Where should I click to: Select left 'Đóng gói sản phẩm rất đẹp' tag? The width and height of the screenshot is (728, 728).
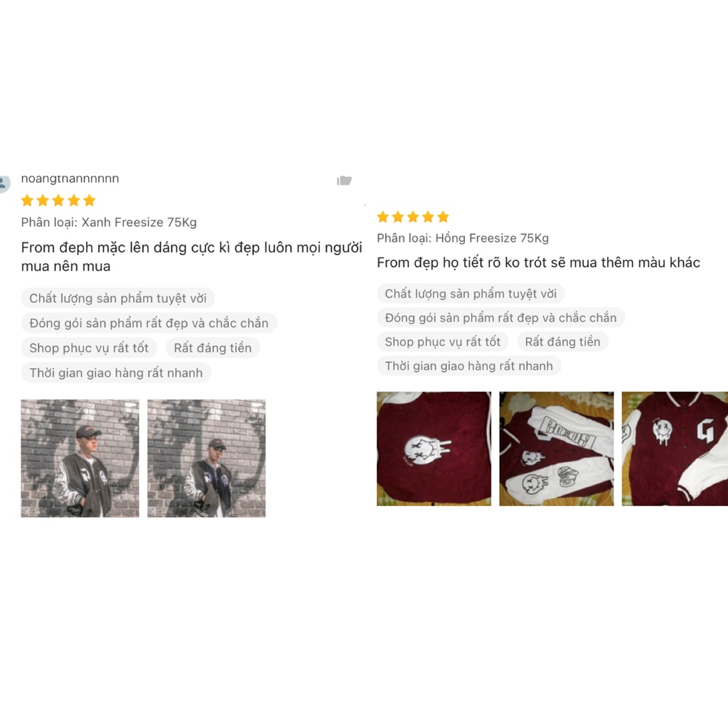[149, 323]
